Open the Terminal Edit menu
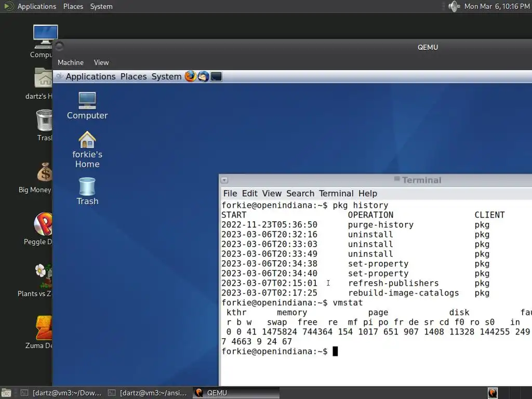The width and height of the screenshot is (532, 399). click(x=249, y=193)
